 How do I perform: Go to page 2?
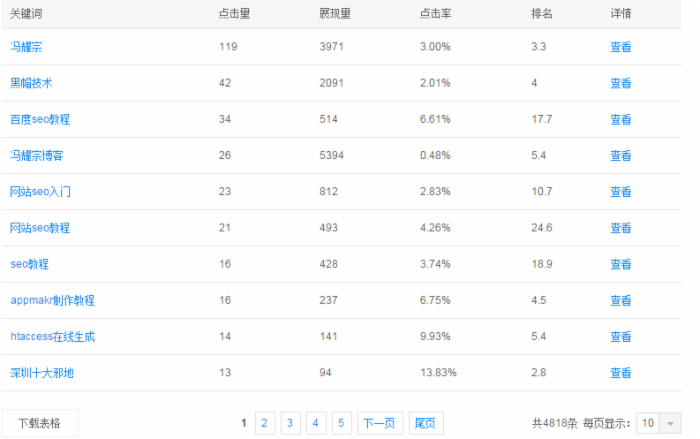265,423
